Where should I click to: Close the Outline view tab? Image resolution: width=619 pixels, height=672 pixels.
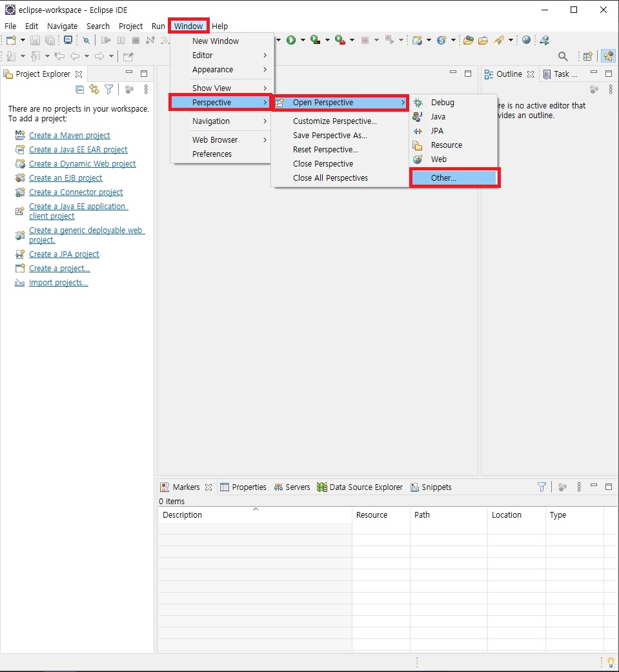531,74
